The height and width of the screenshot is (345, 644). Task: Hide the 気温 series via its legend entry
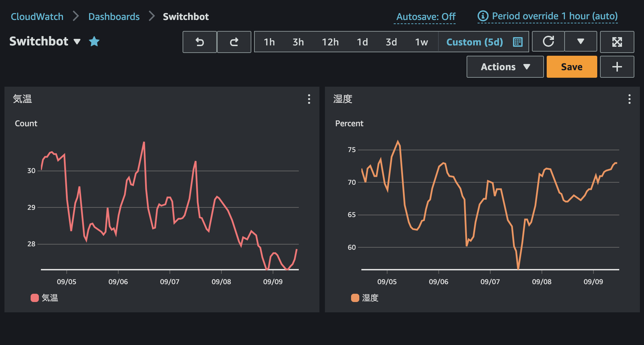coord(50,298)
